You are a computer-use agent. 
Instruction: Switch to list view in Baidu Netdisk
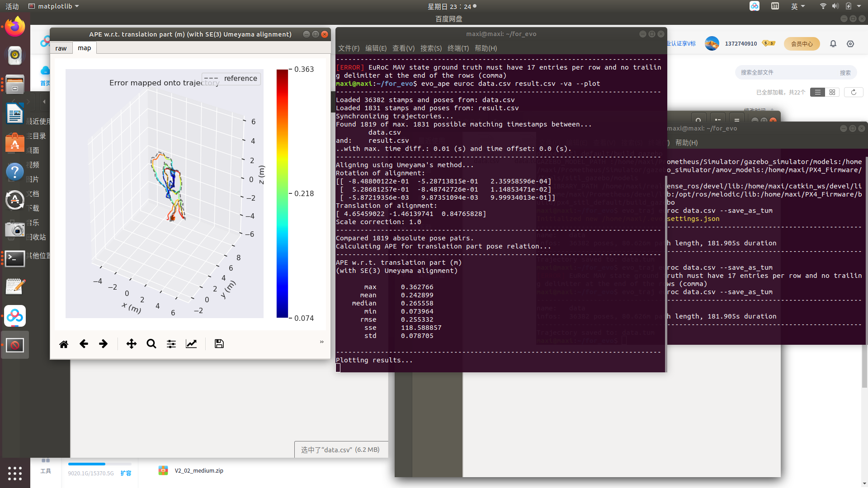[x=817, y=92]
